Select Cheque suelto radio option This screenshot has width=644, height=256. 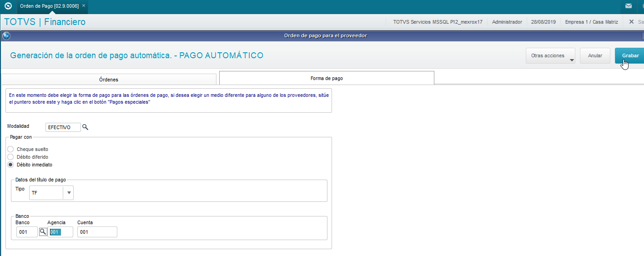point(10,149)
